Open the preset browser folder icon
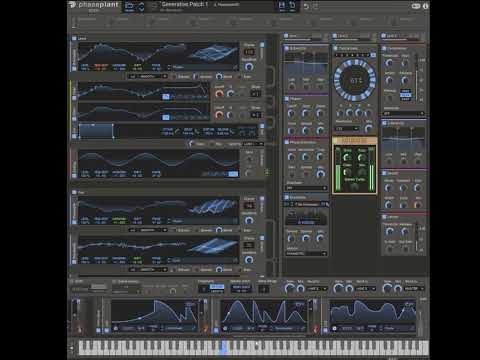Screen dimensions: 480x360 click(129, 6)
